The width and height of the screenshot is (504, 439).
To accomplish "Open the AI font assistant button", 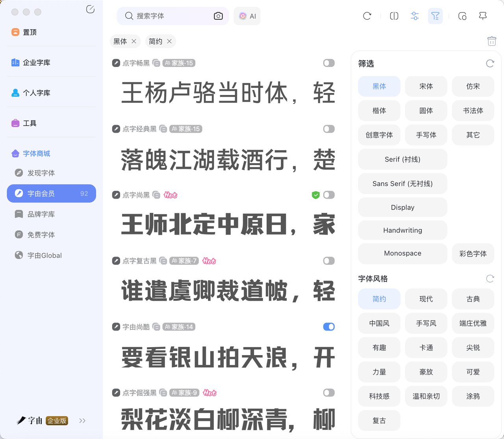I will tap(247, 16).
